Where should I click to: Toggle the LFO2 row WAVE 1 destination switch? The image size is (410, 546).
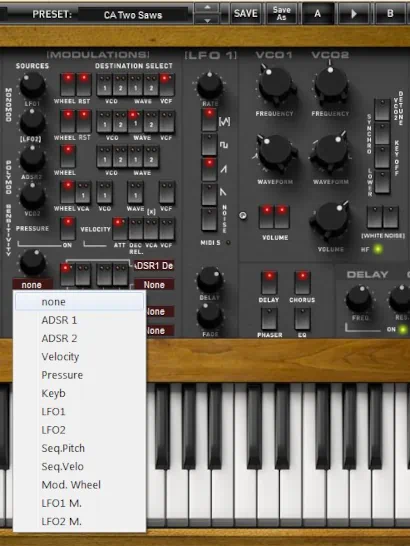(135, 121)
